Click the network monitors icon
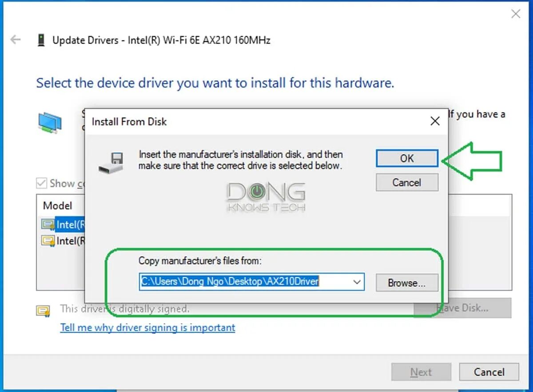The image size is (533, 392). coord(50,123)
